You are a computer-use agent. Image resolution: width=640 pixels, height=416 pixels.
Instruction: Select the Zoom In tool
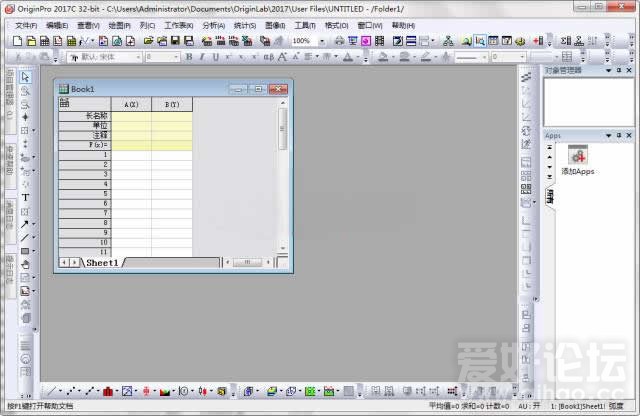[25, 90]
